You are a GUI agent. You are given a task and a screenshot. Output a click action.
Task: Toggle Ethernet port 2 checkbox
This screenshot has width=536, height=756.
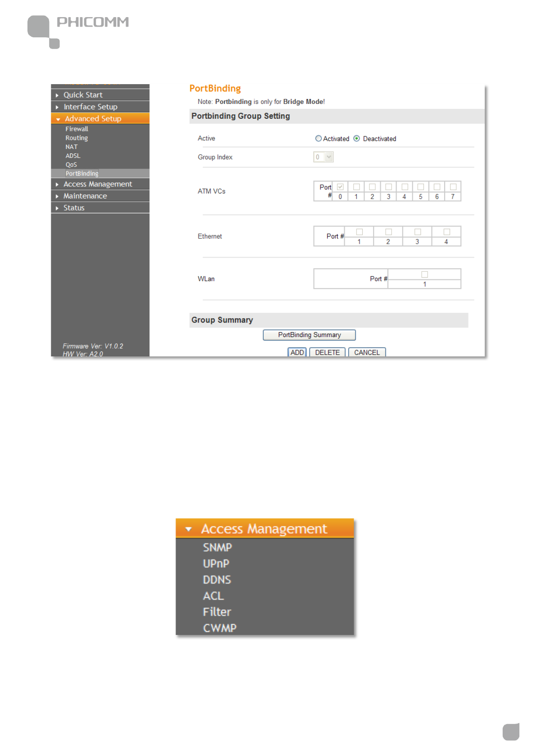tap(388, 232)
